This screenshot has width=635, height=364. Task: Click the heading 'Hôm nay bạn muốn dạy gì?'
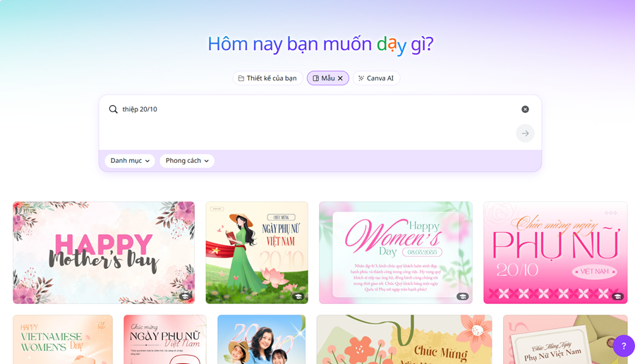(320, 44)
